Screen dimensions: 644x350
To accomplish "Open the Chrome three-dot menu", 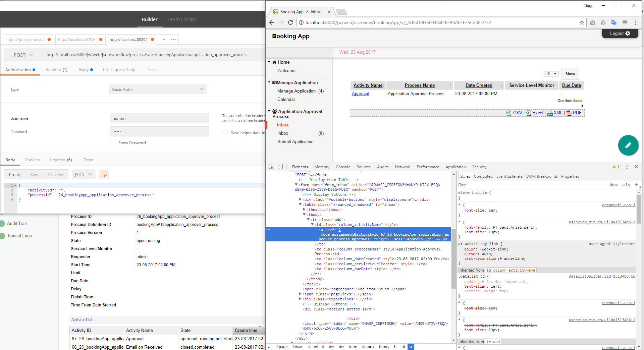I will [636, 22].
